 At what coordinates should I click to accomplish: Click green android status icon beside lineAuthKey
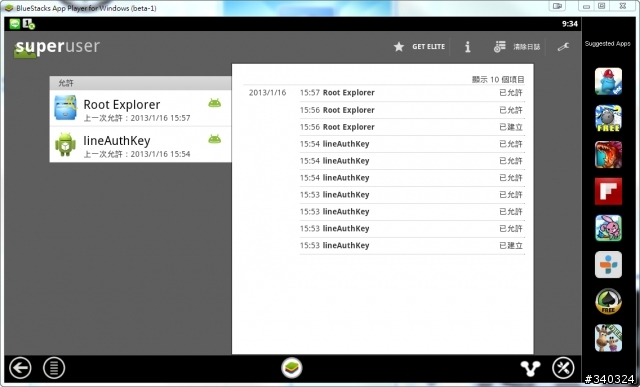point(214,139)
